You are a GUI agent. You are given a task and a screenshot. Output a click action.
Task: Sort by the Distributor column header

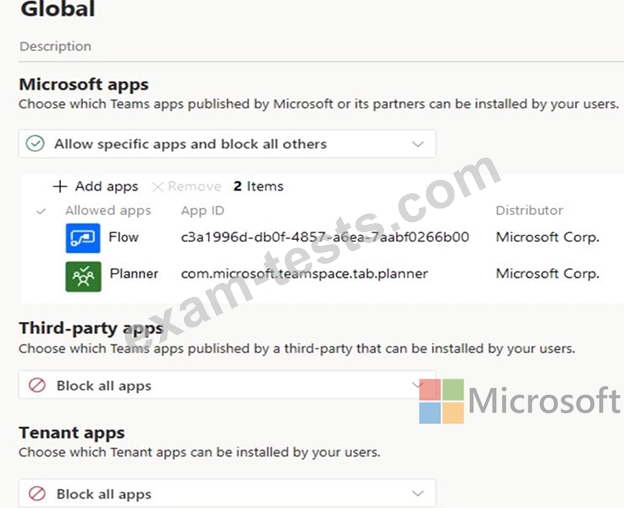[529, 210]
